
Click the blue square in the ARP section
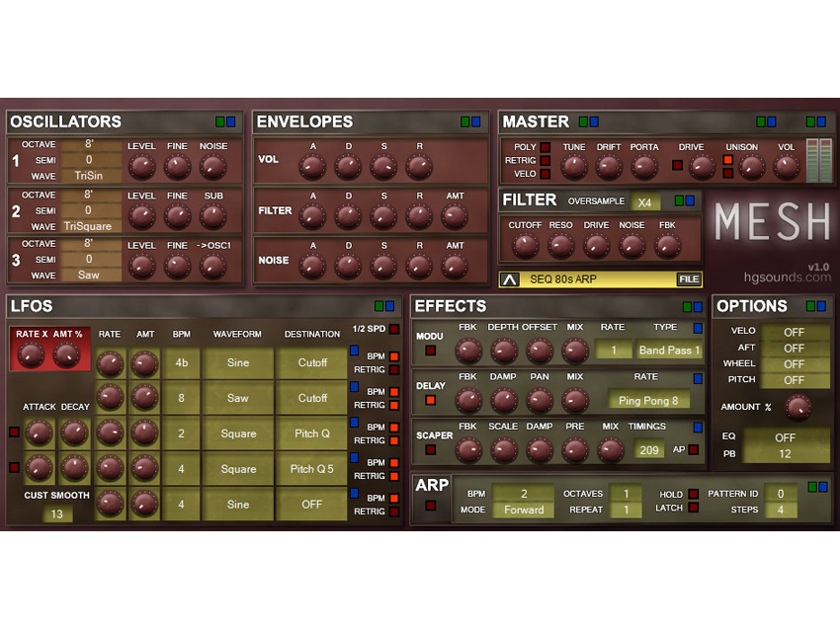coord(823,487)
